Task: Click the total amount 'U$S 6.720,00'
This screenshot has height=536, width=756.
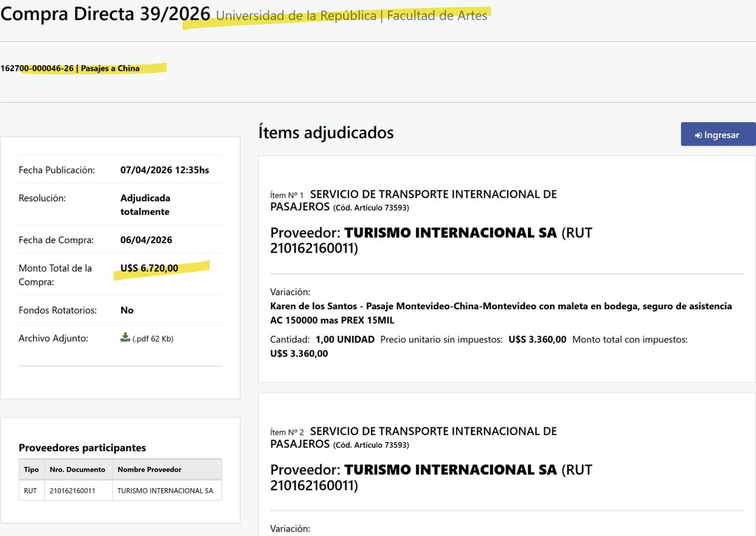Action: click(149, 268)
